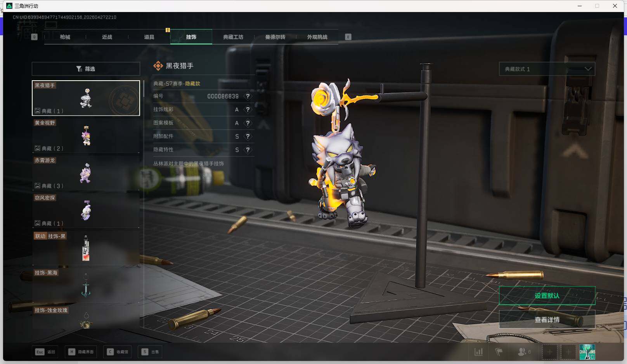Click the charm list scrollbar
627x364 pixels.
pyautogui.click(x=144, y=89)
